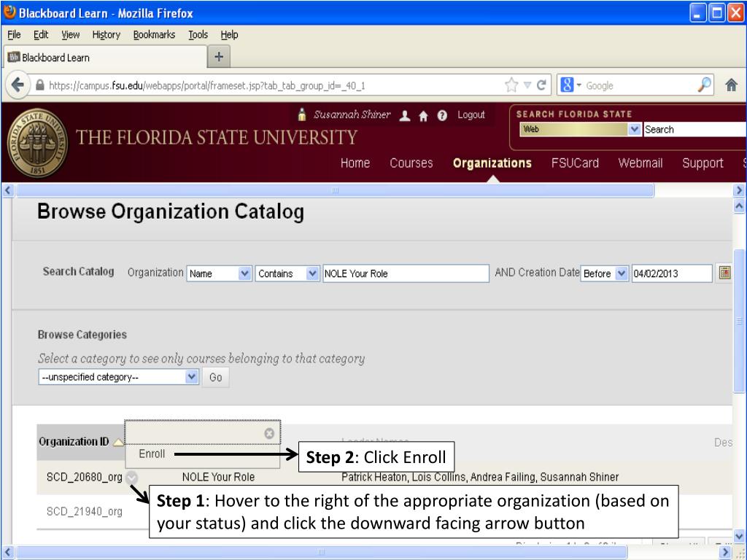Close the Enroll context menu with X
The height and width of the screenshot is (560, 747).
(269, 433)
